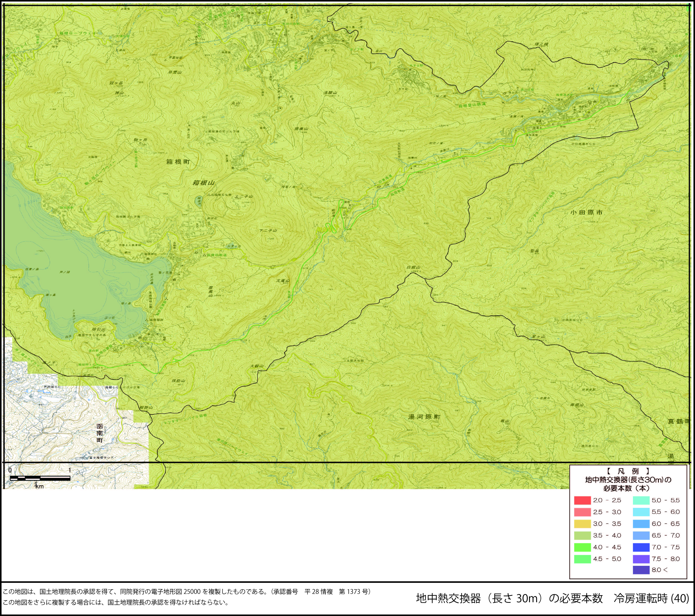This screenshot has height=616, width=695.
Task: Select the 鷹巣山 label
Action: coord(301,129)
